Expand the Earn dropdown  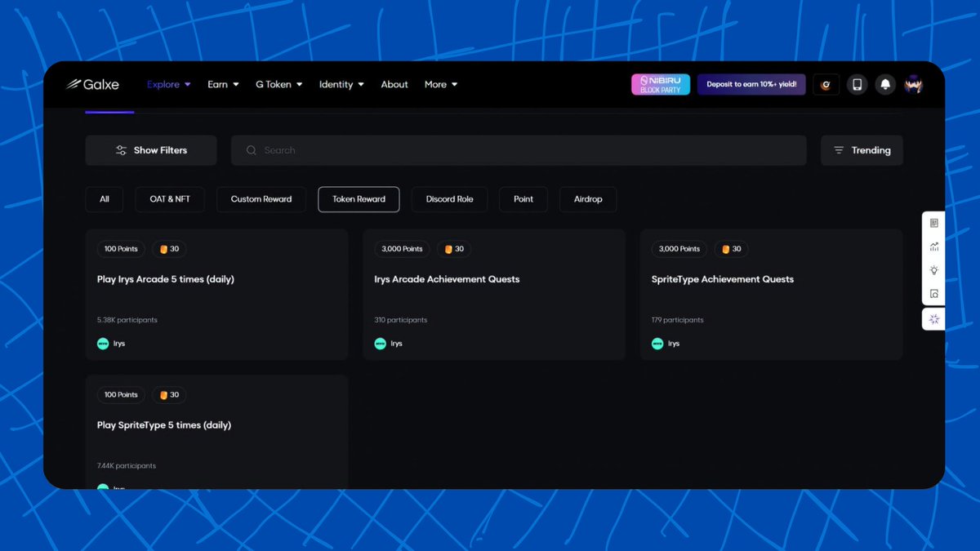(x=223, y=84)
